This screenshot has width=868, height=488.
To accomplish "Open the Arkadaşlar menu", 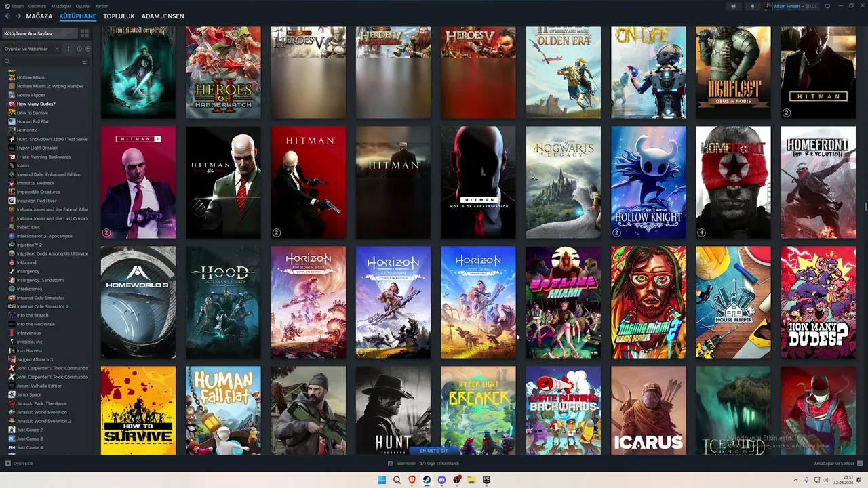I will 61,6.
